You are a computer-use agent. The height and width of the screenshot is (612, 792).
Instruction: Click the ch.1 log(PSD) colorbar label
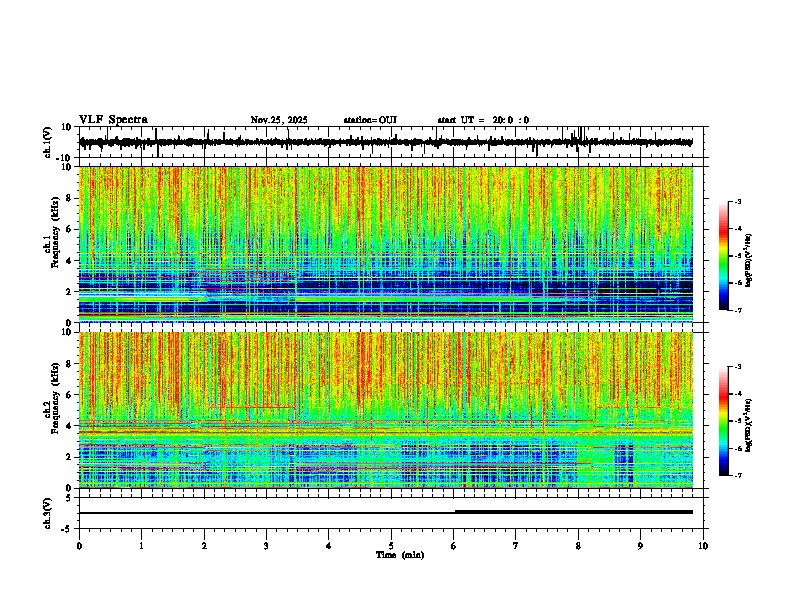coord(750,261)
